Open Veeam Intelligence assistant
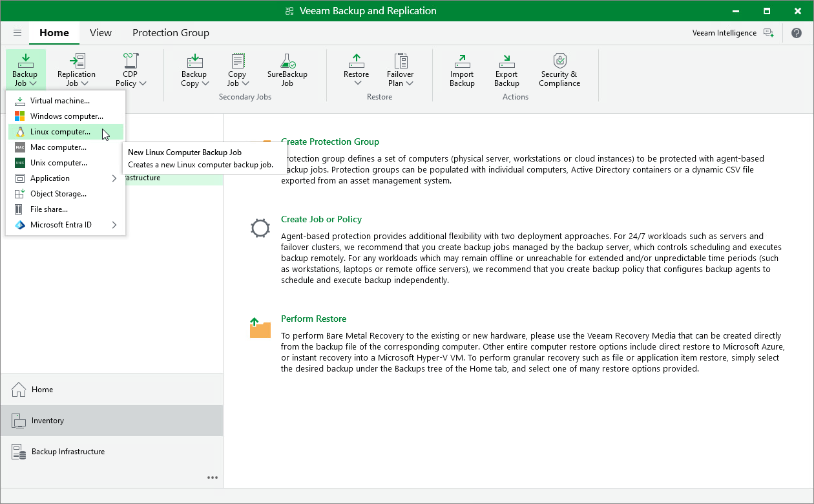Image resolution: width=814 pixels, height=504 pixels. 733,33
